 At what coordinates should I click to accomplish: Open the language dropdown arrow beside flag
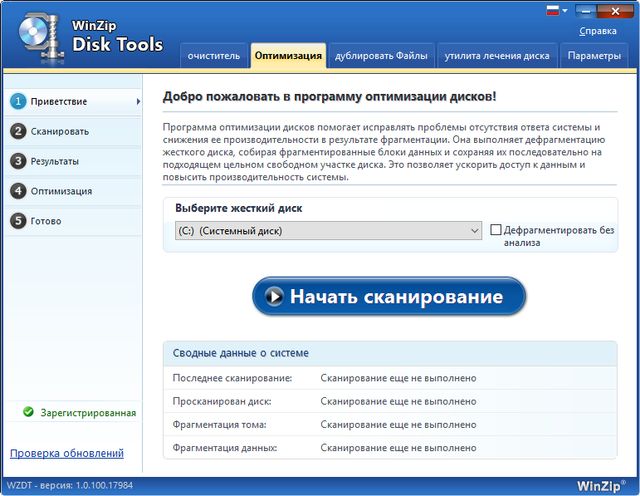tap(565, 11)
